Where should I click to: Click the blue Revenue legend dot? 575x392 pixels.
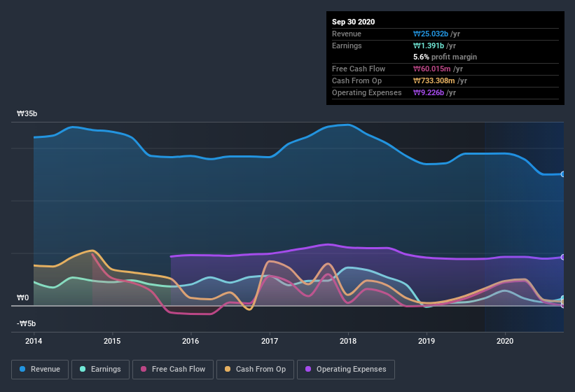coord(22,369)
